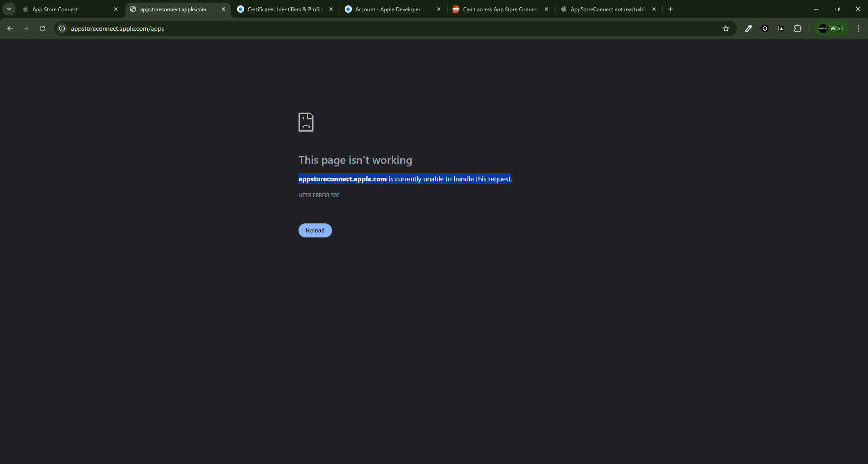Close the Account - Apple Developer tab
The width and height of the screenshot is (868, 464).
[439, 9]
